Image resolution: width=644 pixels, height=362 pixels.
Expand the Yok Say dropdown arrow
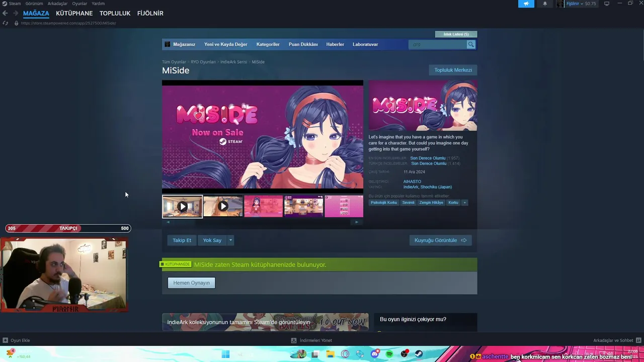pyautogui.click(x=230, y=240)
